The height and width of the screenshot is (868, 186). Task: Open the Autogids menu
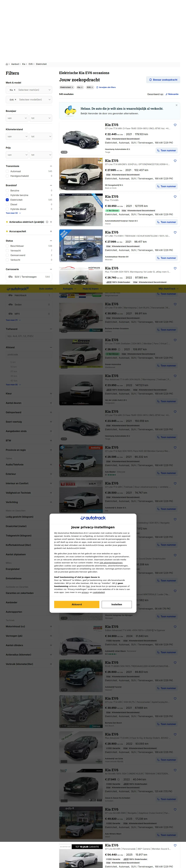pos(69,289)
